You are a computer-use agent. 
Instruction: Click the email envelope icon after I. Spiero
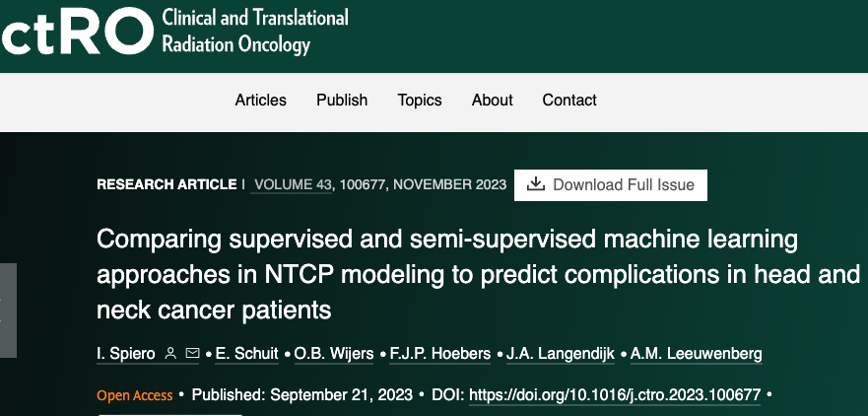[x=192, y=354]
